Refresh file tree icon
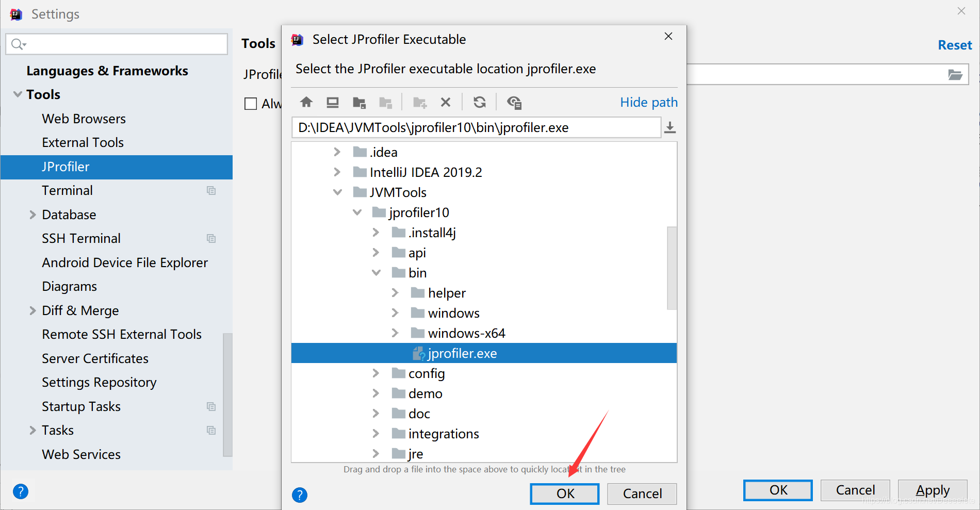 [x=480, y=102]
